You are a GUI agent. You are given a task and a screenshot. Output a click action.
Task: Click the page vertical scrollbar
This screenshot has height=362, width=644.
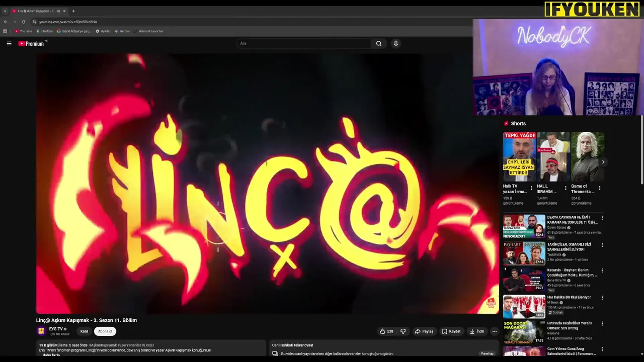point(642,150)
